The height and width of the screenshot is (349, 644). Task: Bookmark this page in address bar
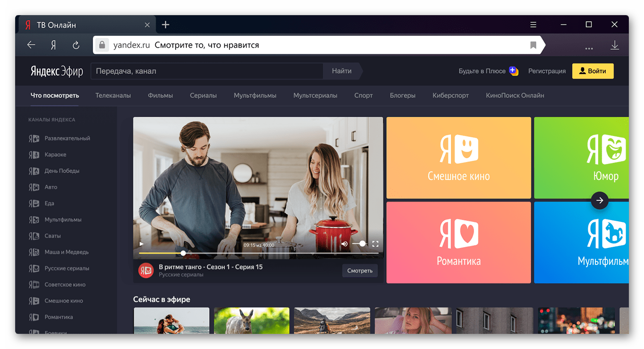(x=533, y=45)
